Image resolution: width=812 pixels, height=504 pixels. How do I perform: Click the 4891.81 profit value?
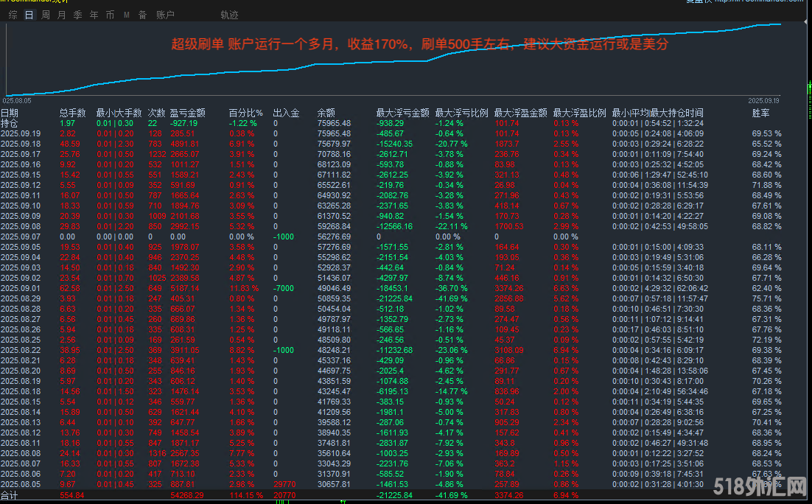[x=185, y=144]
